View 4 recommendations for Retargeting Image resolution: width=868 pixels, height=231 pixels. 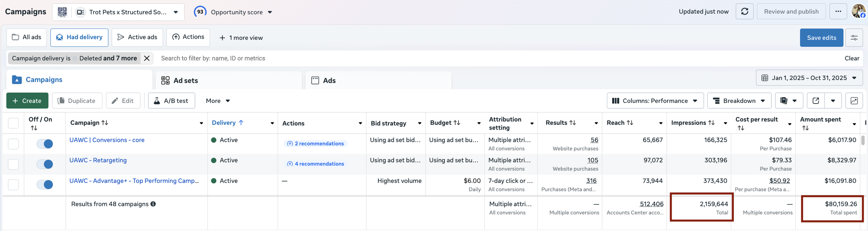(315, 164)
